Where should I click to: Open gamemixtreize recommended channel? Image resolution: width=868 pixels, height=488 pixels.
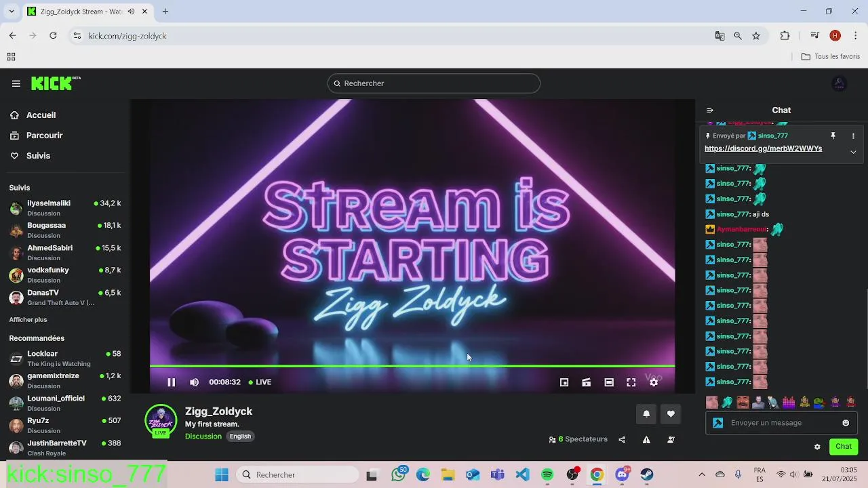point(65,381)
